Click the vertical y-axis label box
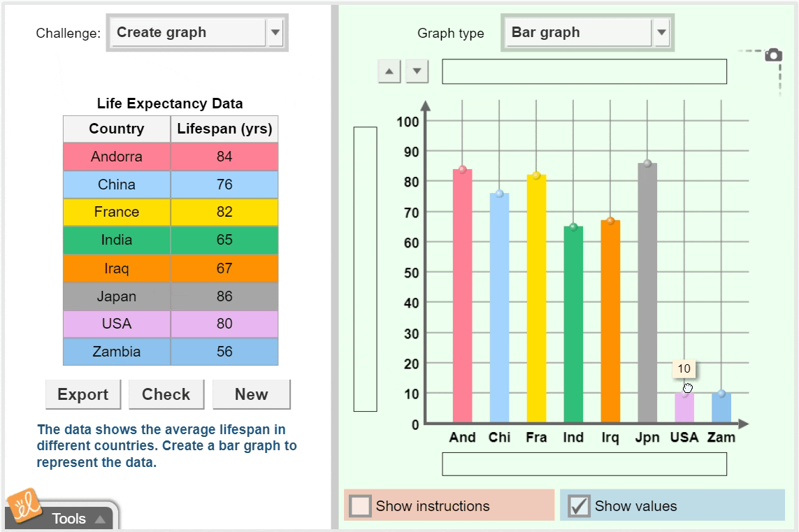 [x=363, y=269]
